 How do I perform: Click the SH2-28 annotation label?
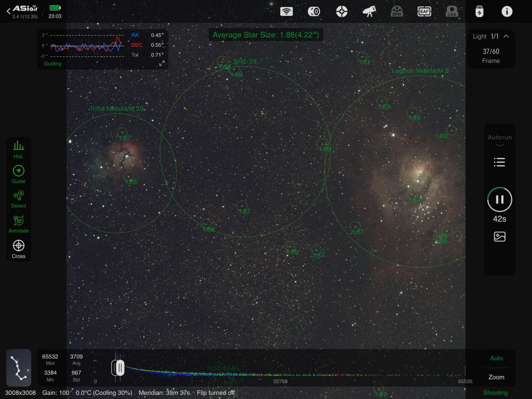click(x=245, y=61)
